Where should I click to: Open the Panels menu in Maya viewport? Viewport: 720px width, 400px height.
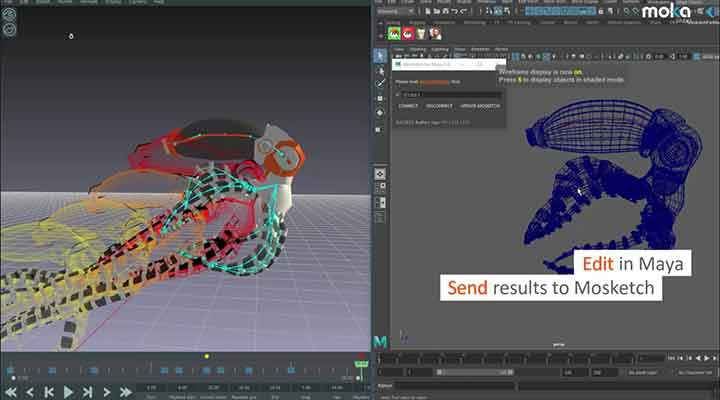coord(501,49)
